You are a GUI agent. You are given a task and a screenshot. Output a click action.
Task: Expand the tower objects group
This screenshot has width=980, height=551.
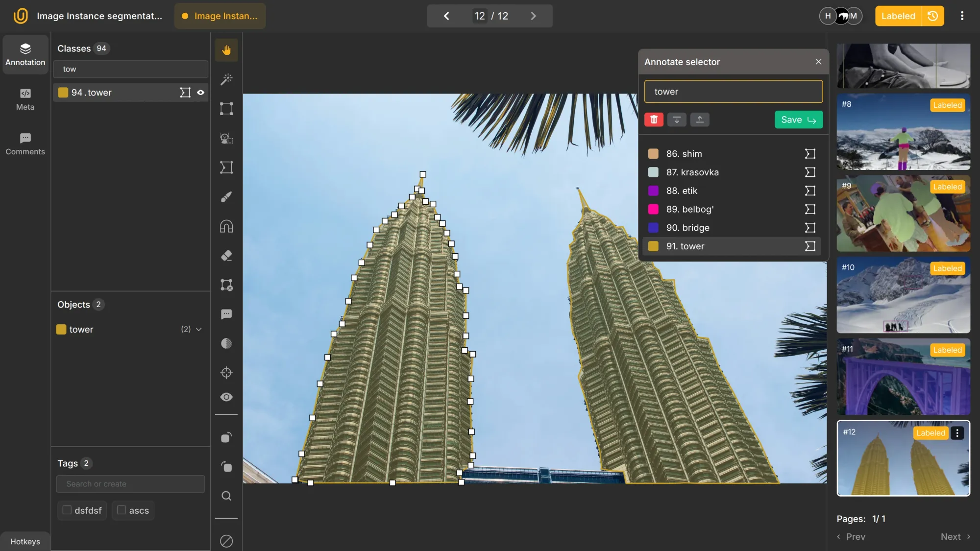pyautogui.click(x=199, y=330)
